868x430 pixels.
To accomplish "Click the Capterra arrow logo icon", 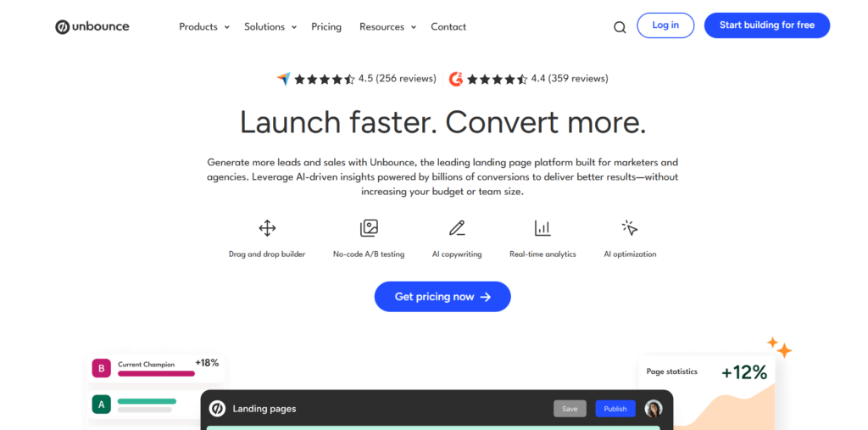I will pyautogui.click(x=283, y=79).
